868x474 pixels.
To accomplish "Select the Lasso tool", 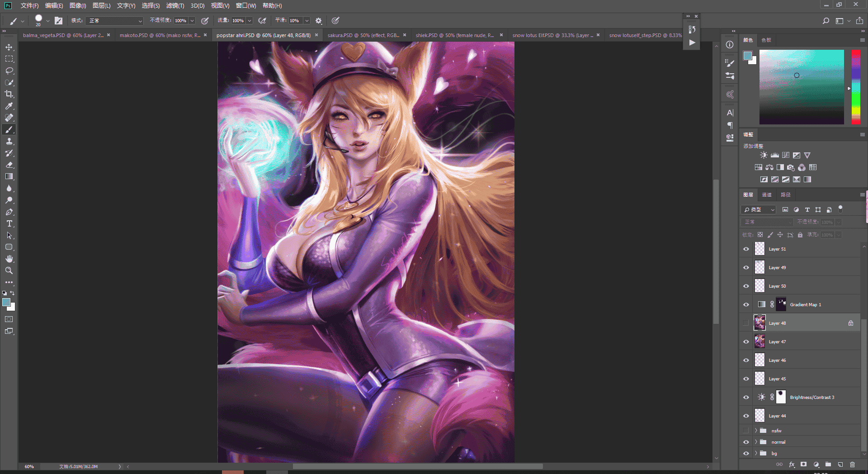I will pos(9,71).
